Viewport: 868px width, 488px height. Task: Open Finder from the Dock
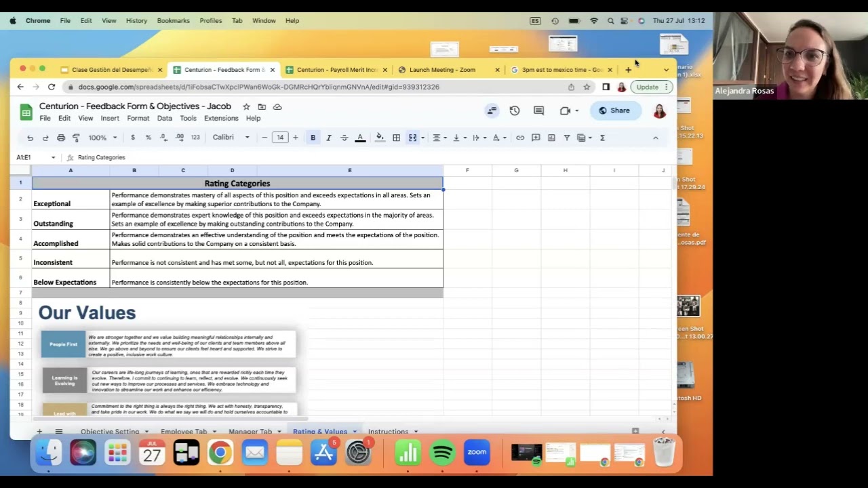pyautogui.click(x=48, y=452)
